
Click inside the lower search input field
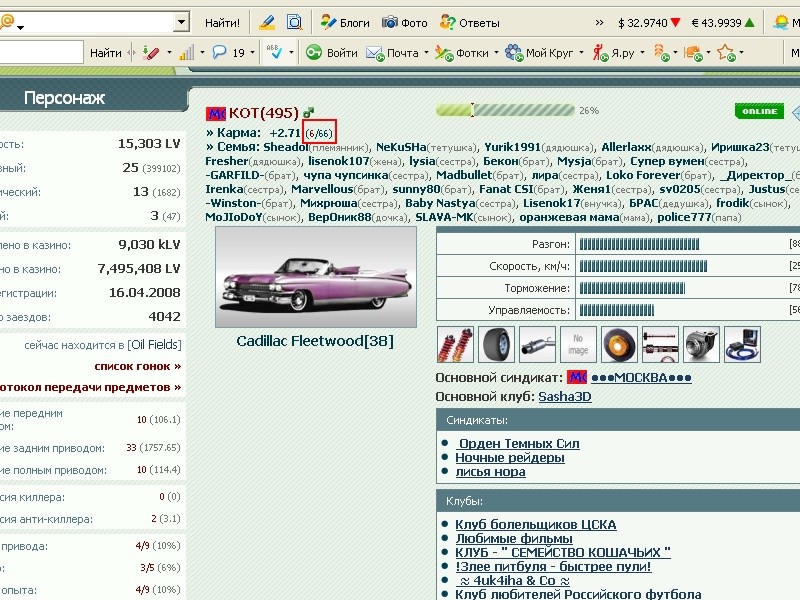pos(41,53)
